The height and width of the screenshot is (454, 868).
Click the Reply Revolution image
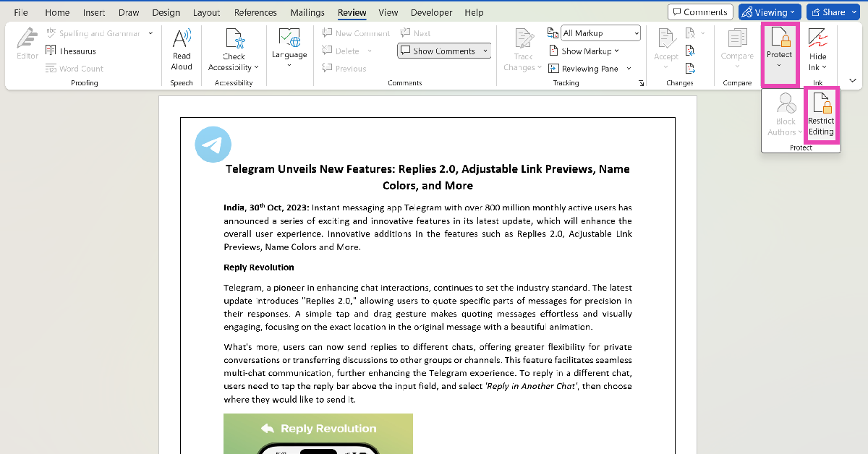point(318,434)
